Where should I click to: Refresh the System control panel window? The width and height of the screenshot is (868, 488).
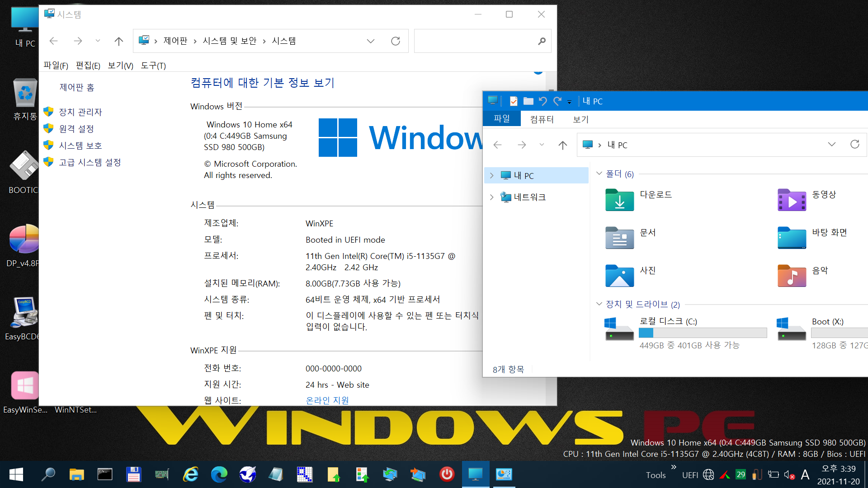click(x=396, y=41)
